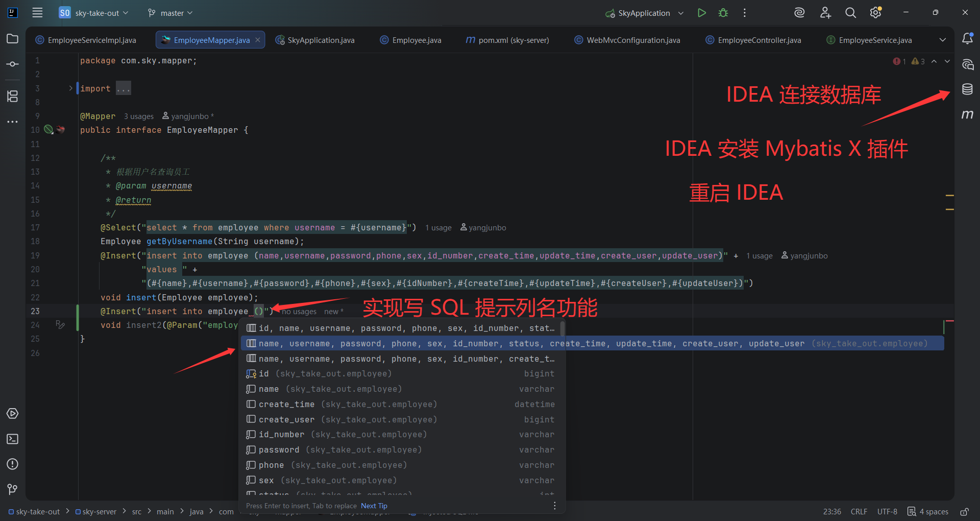Viewport: 980px width, 521px height.
Task: Debug SkyApplication with the bug icon
Action: (723, 13)
